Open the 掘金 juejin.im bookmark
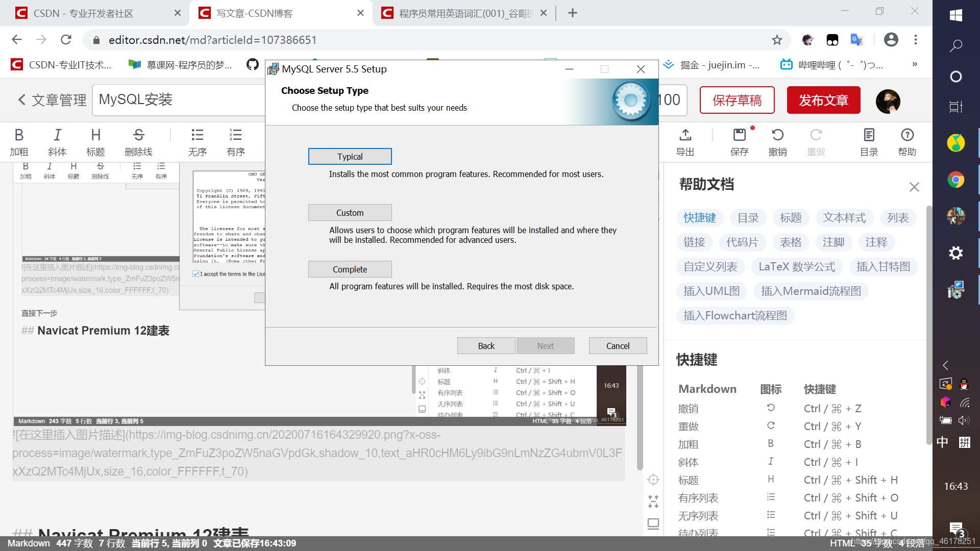This screenshot has height=551, width=980. (x=712, y=65)
